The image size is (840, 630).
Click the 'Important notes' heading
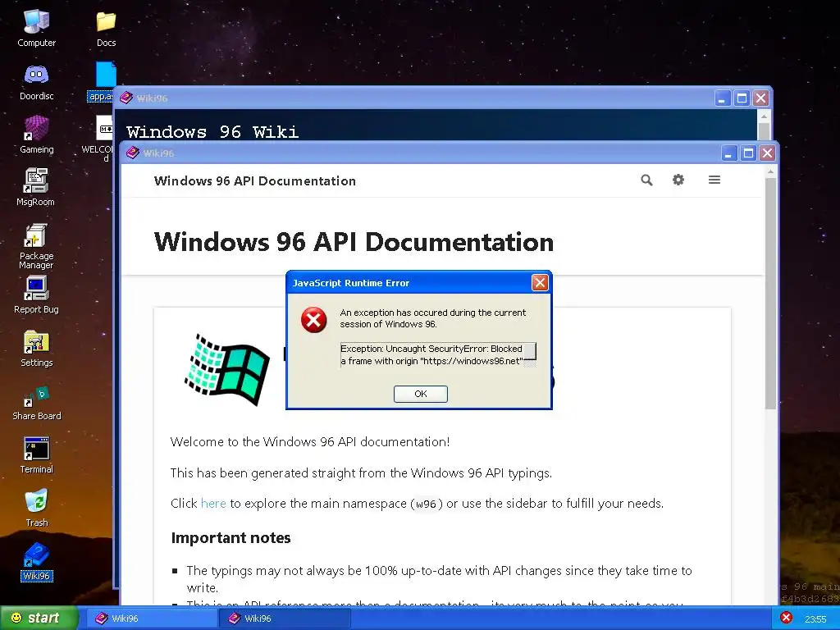(x=231, y=538)
